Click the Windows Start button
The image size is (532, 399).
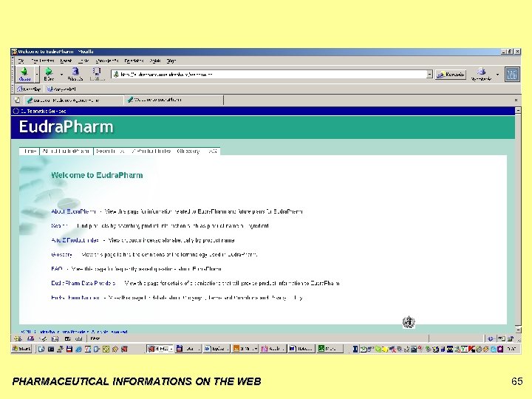21,349
